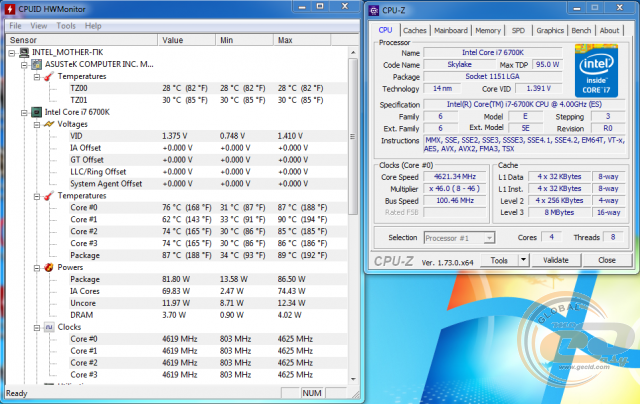Select the System Agent Offset row
The width and height of the screenshot is (640, 404).
(208, 184)
